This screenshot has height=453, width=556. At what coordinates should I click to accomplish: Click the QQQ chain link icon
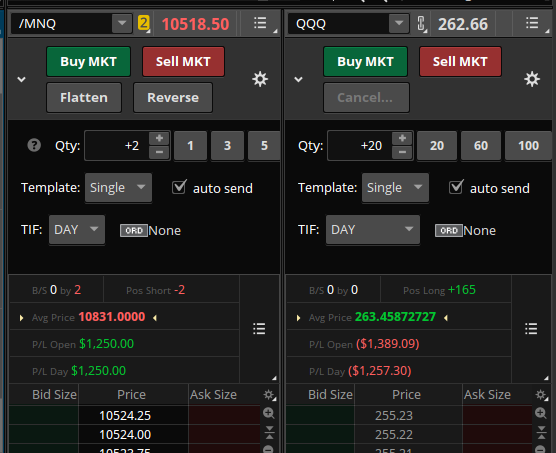(x=421, y=23)
